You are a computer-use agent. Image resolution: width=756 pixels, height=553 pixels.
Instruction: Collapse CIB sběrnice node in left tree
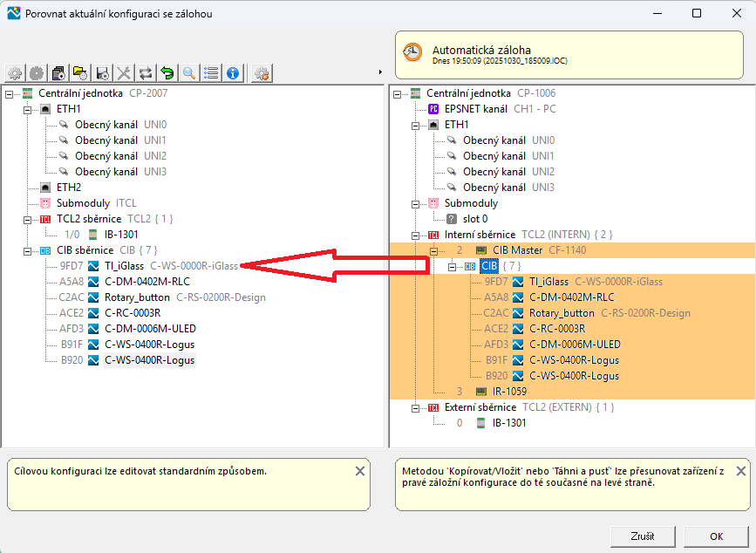tap(26, 250)
